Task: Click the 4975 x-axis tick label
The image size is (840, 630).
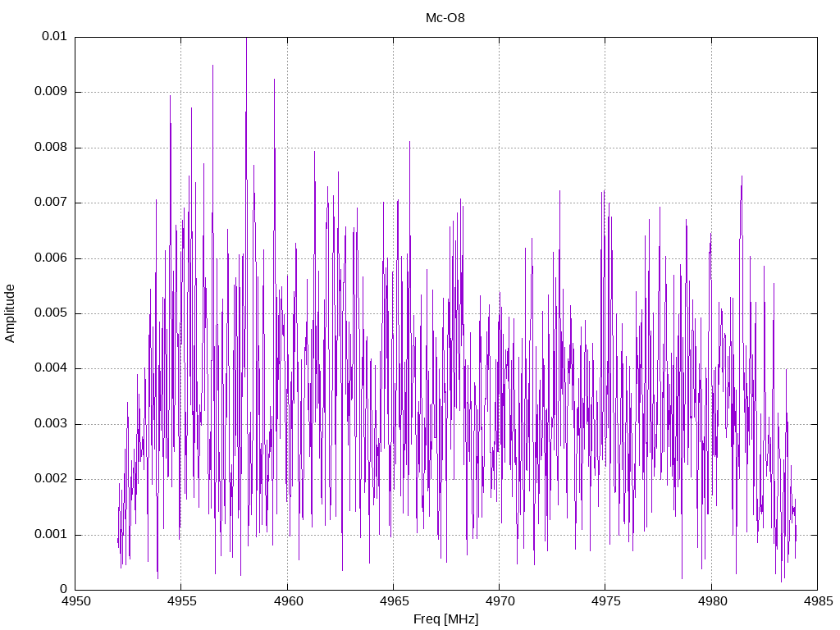Action: point(606,601)
